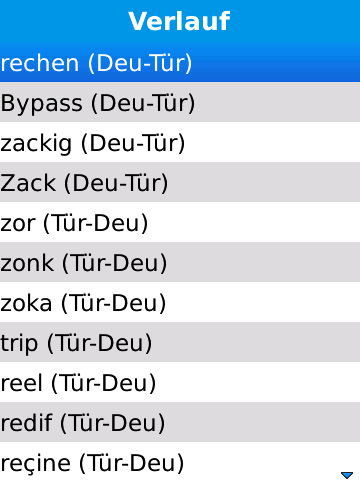Select the highlighted 'rechen (Deu-Tür)' entry

coord(180,62)
